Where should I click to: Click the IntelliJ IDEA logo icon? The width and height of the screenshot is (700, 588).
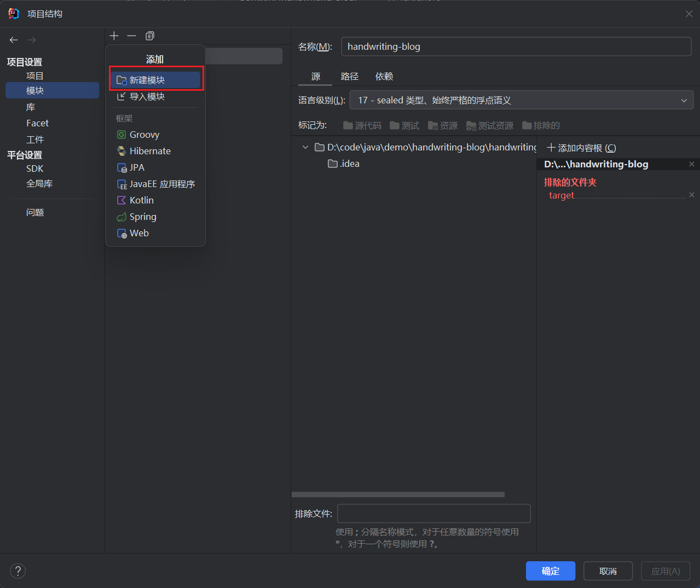14,14
